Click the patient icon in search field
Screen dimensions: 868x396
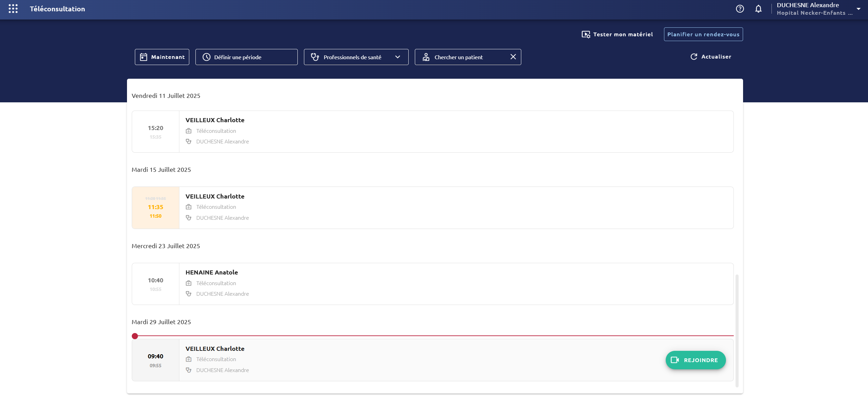(426, 57)
